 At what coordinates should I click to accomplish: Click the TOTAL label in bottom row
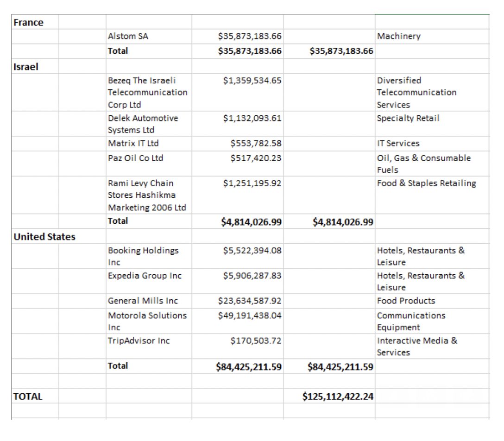28,396
